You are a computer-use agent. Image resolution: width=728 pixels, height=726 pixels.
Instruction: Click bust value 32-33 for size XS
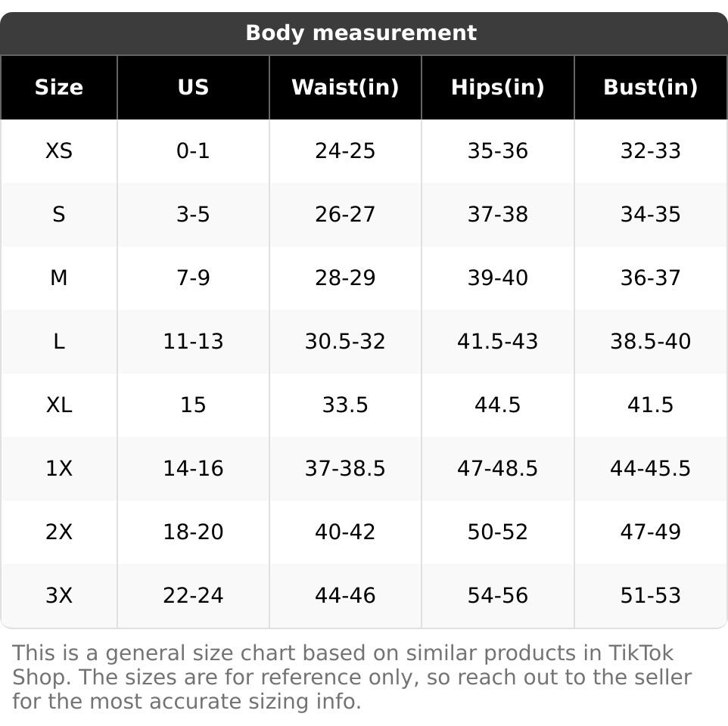pos(650,151)
